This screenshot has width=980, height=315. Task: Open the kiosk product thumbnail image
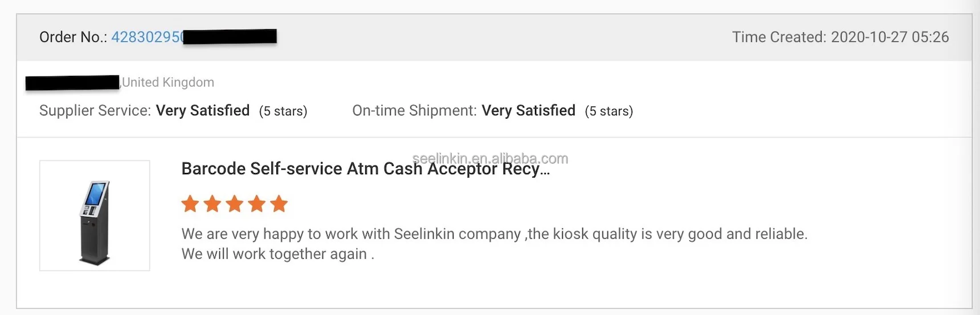(95, 216)
